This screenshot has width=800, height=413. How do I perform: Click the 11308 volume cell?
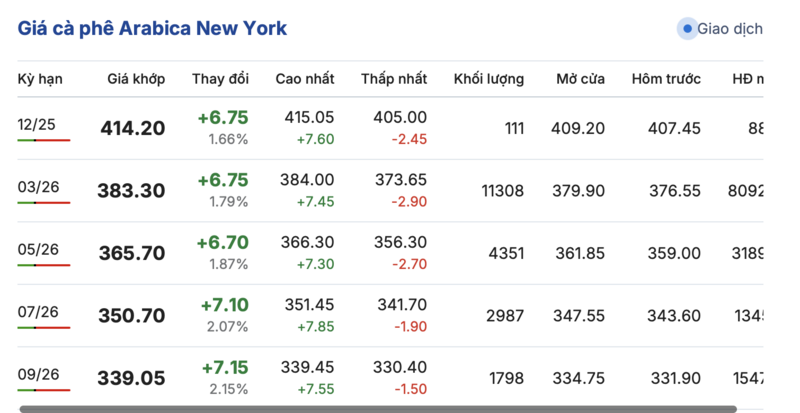[502, 191]
